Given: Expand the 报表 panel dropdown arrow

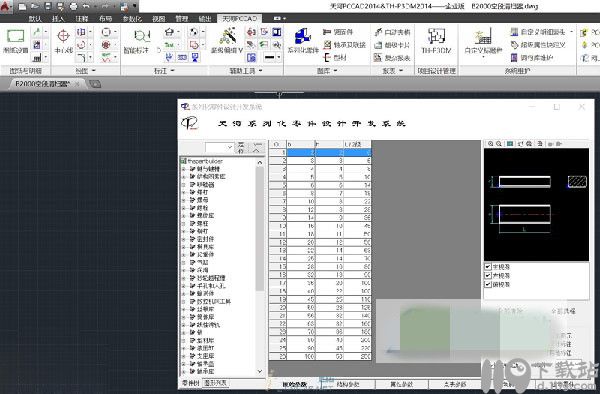Looking at the screenshot, I should tap(401, 71).
